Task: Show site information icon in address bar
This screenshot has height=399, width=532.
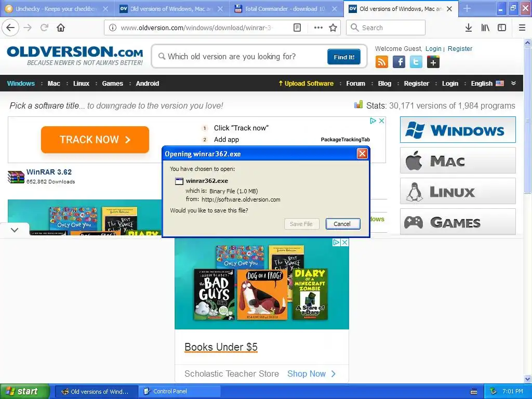Action: [x=113, y=28]
